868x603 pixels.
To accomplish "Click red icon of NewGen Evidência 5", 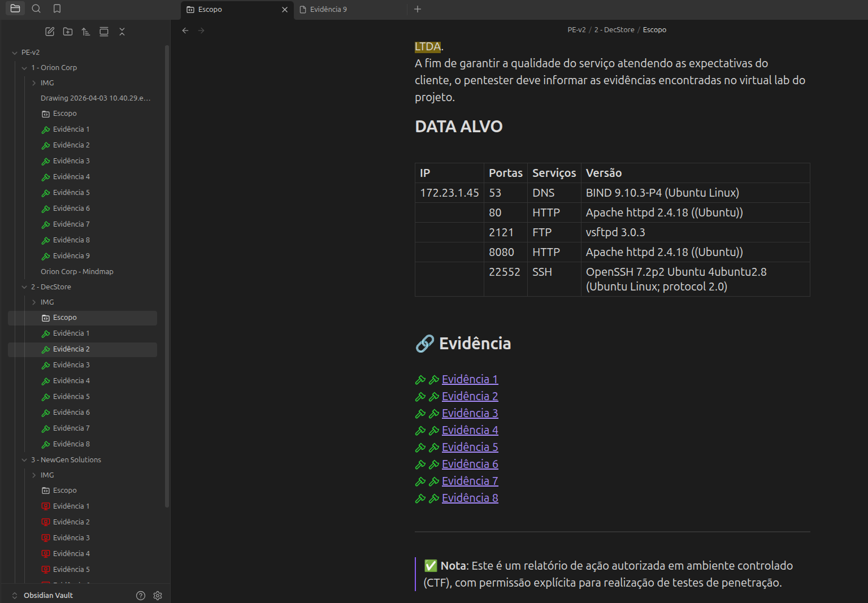I will tap(46, 570).
